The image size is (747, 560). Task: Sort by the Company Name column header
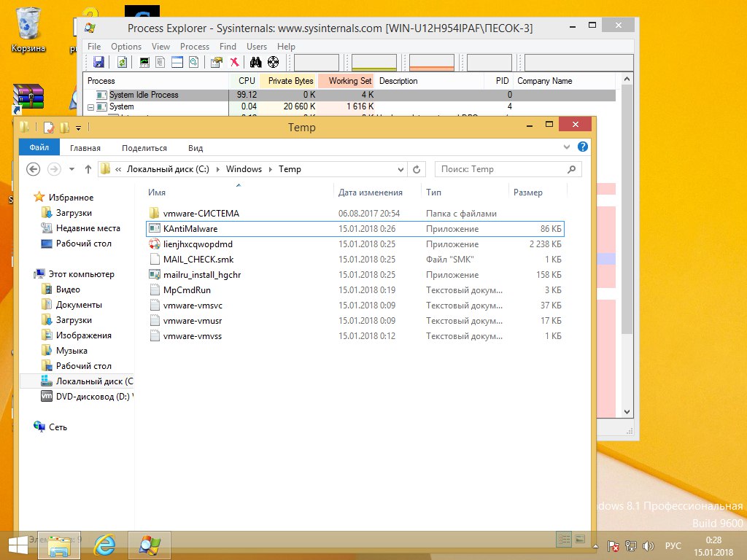[565, 81]
